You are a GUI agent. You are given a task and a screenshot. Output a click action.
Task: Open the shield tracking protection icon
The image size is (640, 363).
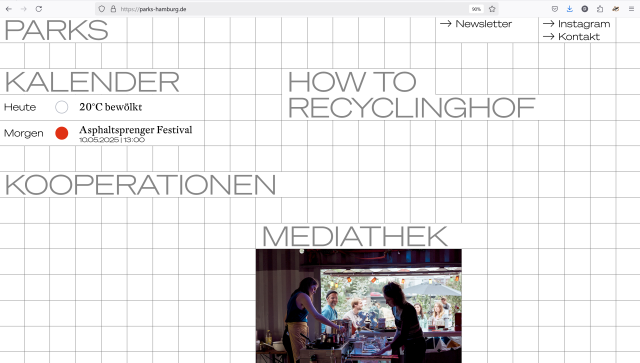point(102,9)
